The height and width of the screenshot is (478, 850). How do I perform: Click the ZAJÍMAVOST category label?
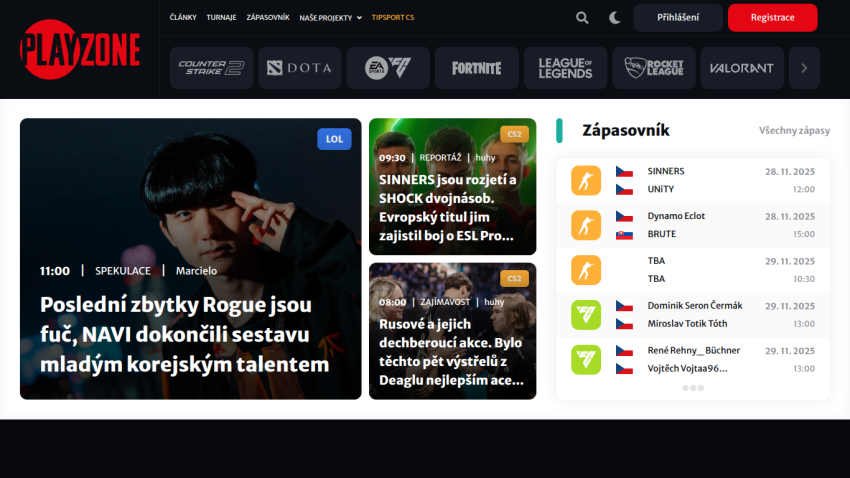[445, 302]
